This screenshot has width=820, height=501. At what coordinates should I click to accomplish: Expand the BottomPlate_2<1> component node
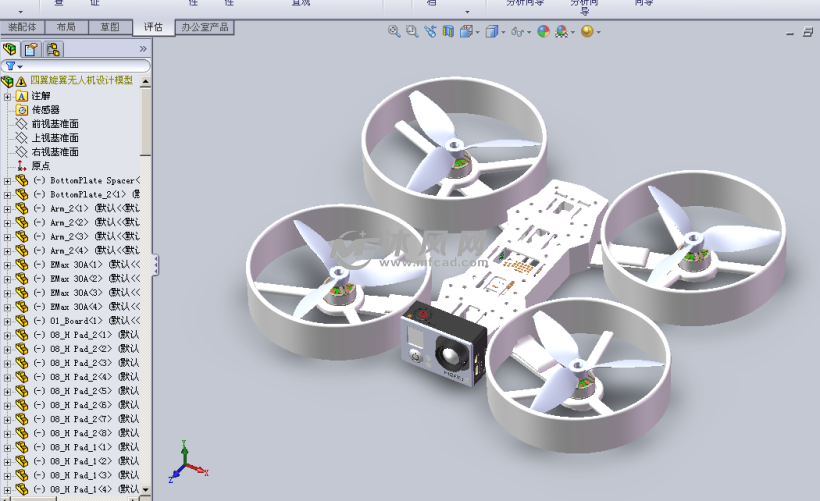click(7, 195)
